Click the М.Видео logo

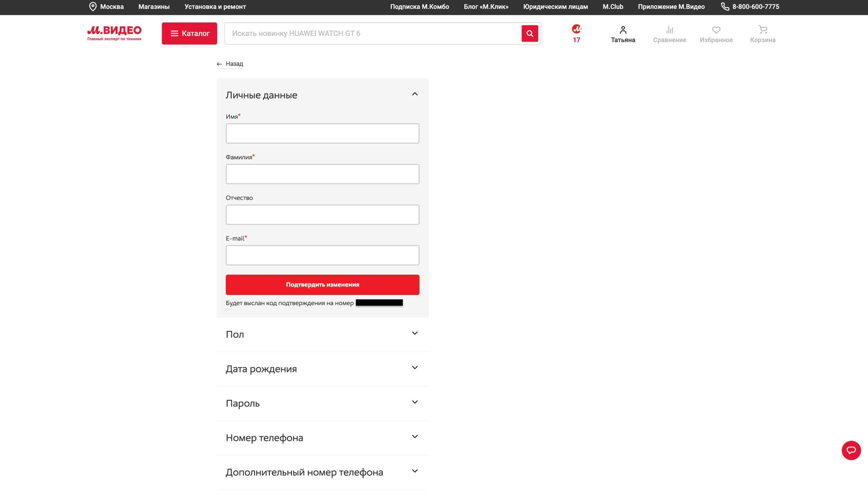[114, 33]
